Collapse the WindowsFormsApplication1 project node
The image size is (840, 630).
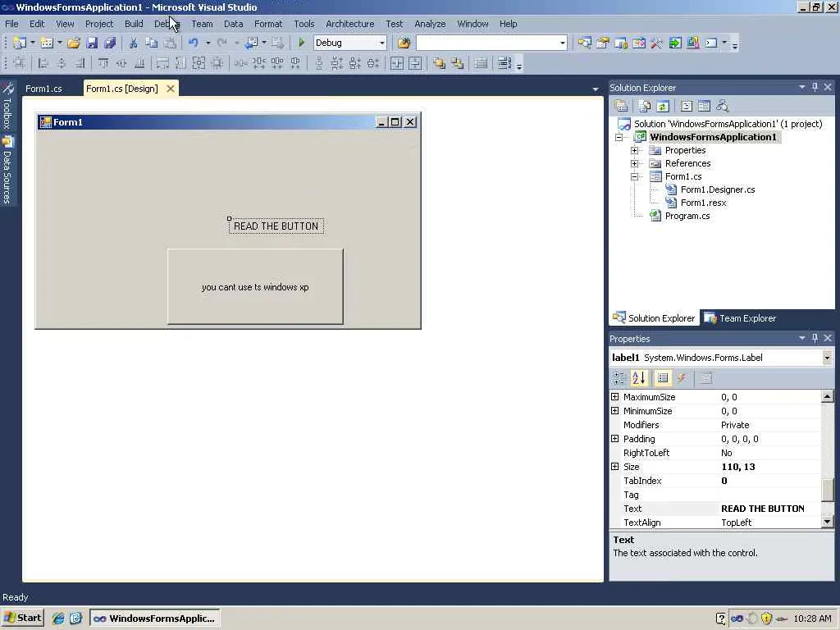point(619,137)
